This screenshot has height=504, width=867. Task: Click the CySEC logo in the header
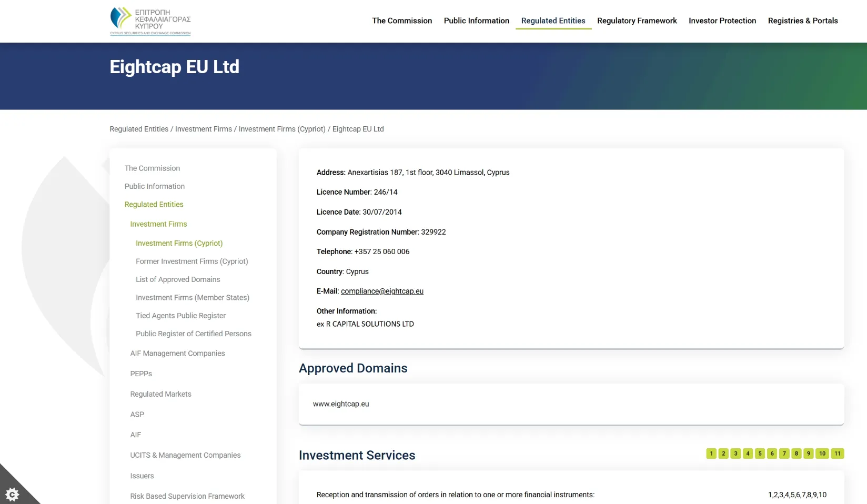coord(150,21)
